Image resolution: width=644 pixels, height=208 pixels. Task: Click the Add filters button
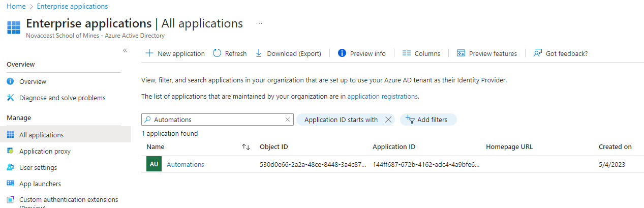tap(428, 120)
